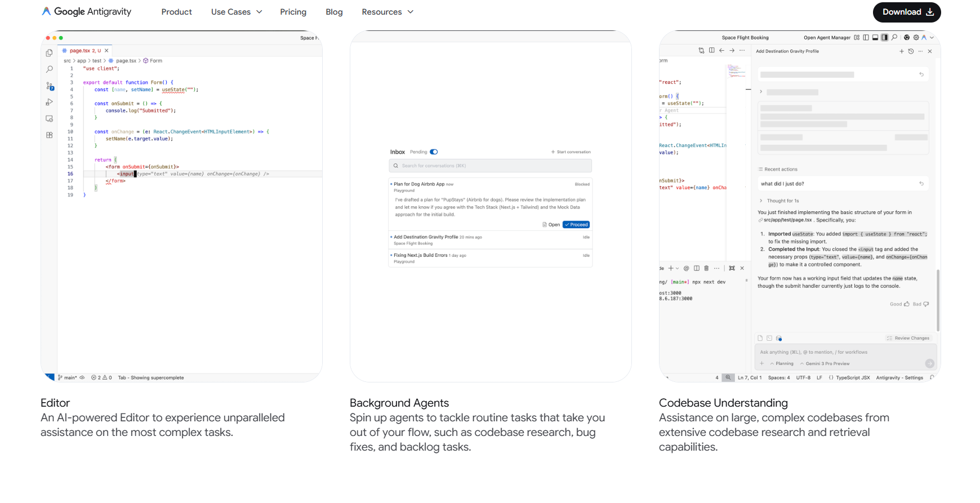Open the Run and Debug icon
The image size is (980, 503).
click(50, 103)
